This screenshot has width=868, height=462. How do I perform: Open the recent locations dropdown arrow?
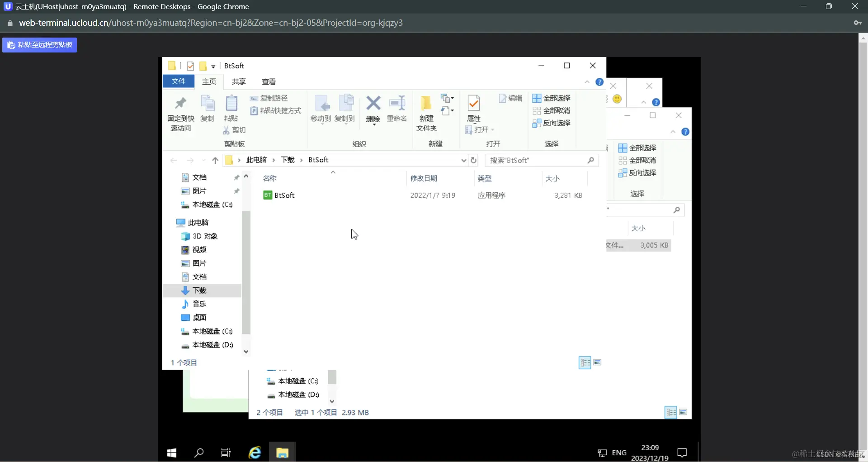click(x=203, y=160)
